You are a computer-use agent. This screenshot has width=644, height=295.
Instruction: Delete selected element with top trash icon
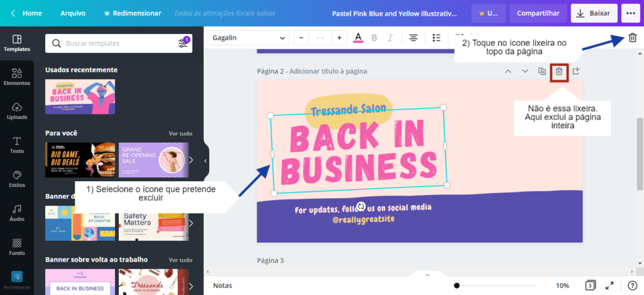[632, 38]
